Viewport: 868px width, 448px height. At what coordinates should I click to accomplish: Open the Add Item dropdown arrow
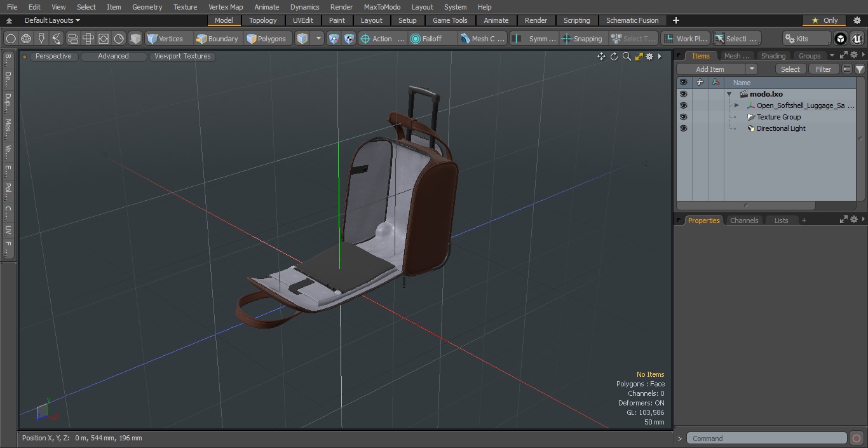(752, 69)
